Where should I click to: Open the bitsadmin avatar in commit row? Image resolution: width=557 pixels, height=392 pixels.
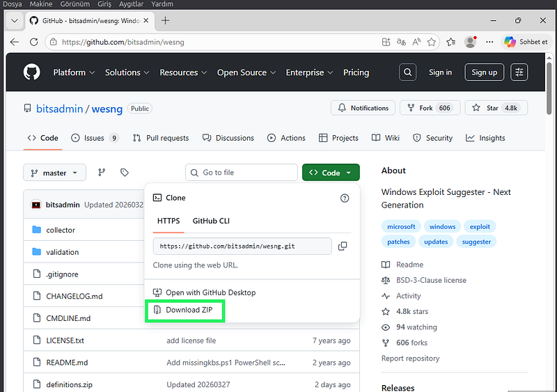(x=36, y=205)
